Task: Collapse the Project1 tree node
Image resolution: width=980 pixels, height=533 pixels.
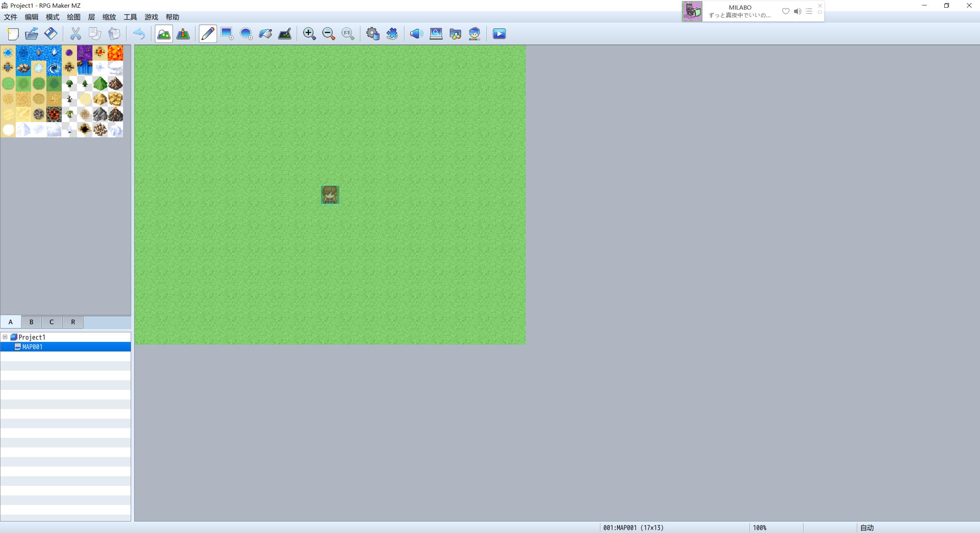Action: coord(5,337)
